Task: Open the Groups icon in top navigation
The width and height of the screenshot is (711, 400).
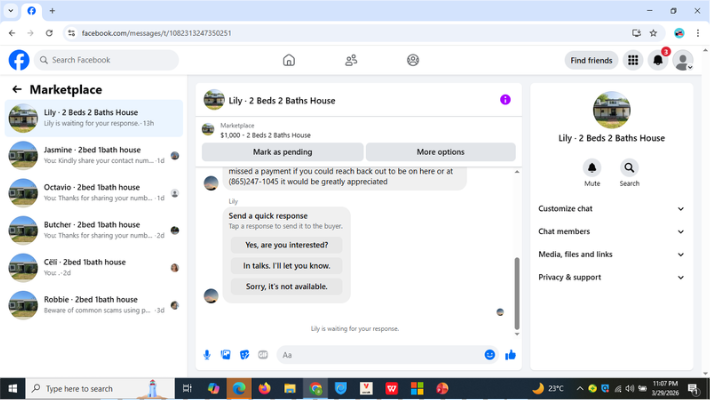Action: click(x=413, y=60)
